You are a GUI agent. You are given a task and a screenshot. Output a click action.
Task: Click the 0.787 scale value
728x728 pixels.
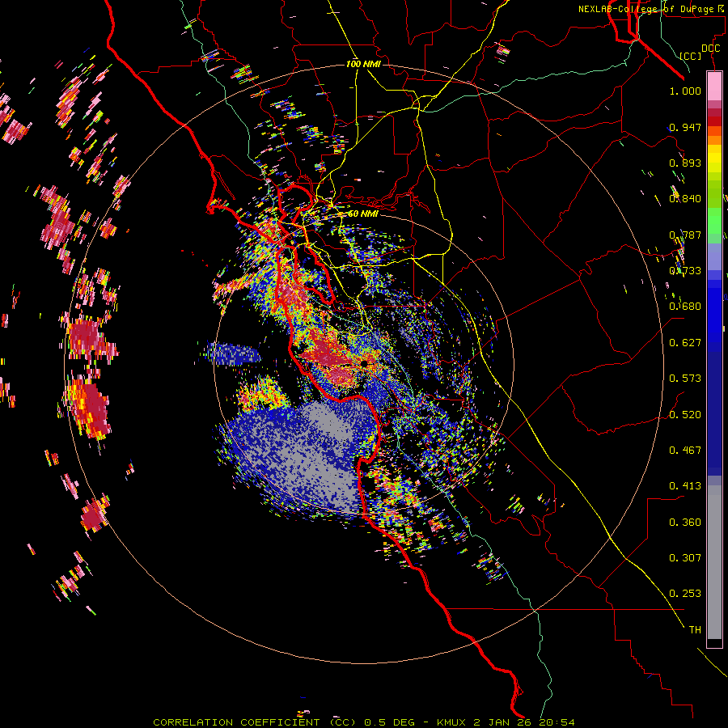(x=685, y=235)
